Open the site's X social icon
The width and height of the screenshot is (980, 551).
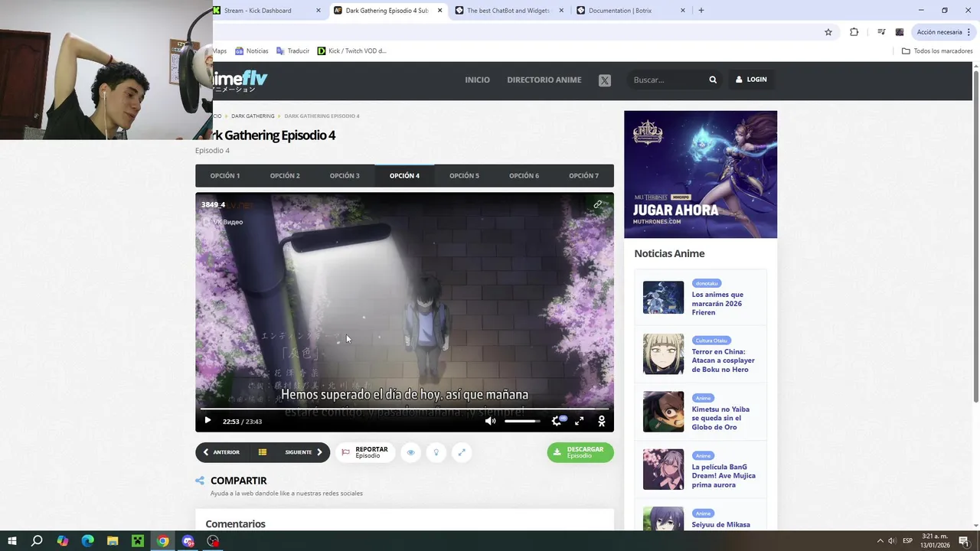point(605,80)
